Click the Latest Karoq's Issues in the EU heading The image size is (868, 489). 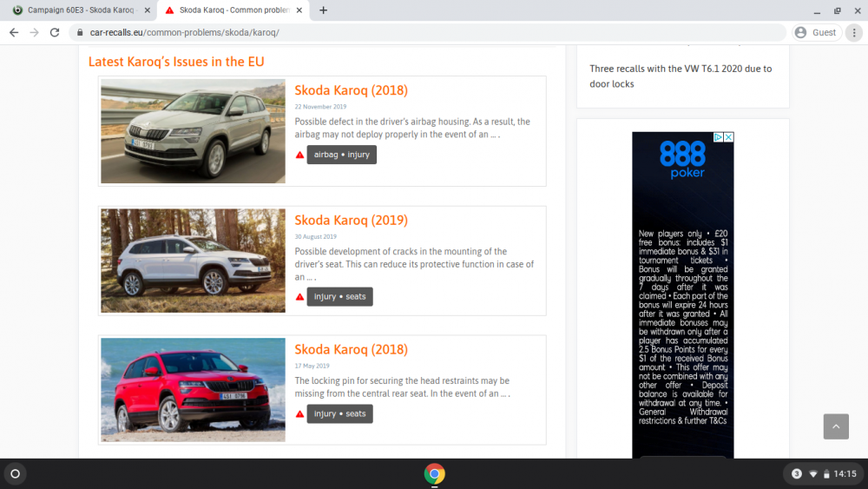[176, 62]
